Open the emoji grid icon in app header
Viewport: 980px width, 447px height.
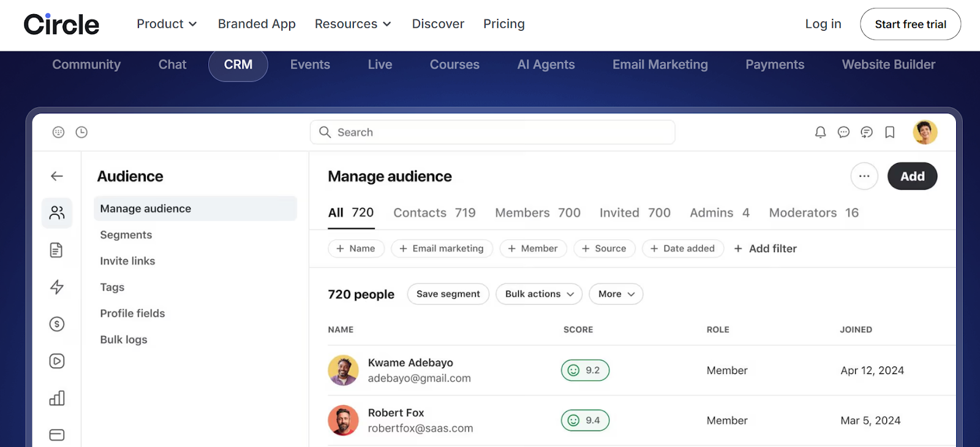(x=58, y=132)
